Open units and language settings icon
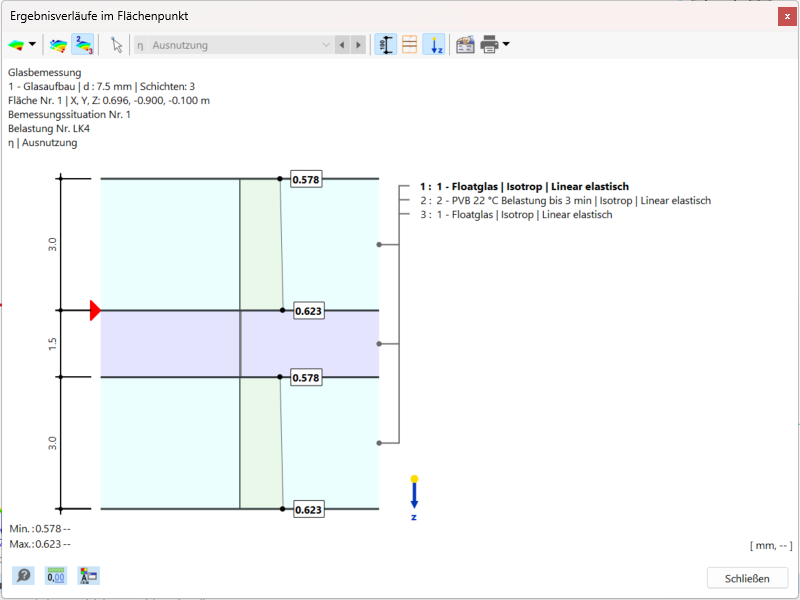The width and height of the screenshot is (800, 600). [x=87, y=575]
